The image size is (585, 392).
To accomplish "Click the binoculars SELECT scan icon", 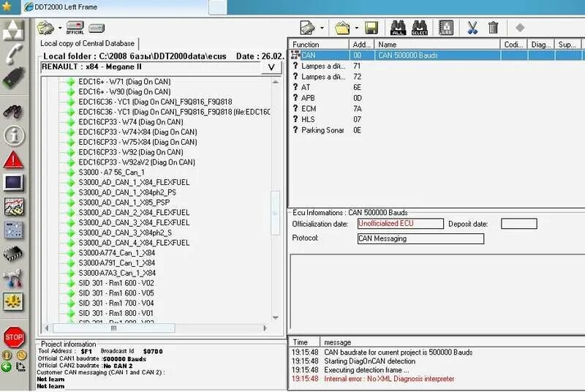I will pos(420,28).
